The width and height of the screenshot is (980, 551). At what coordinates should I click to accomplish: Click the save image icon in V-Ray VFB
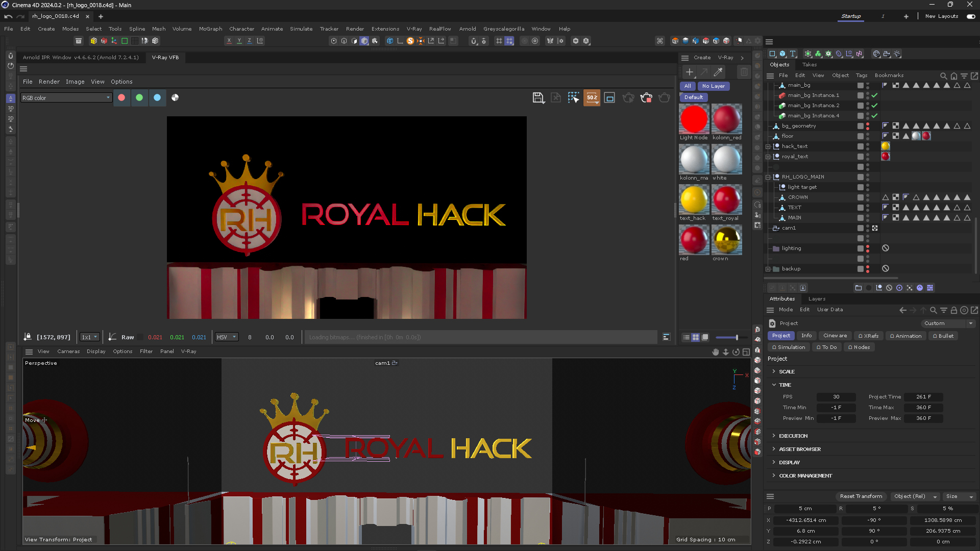point(538,97)
